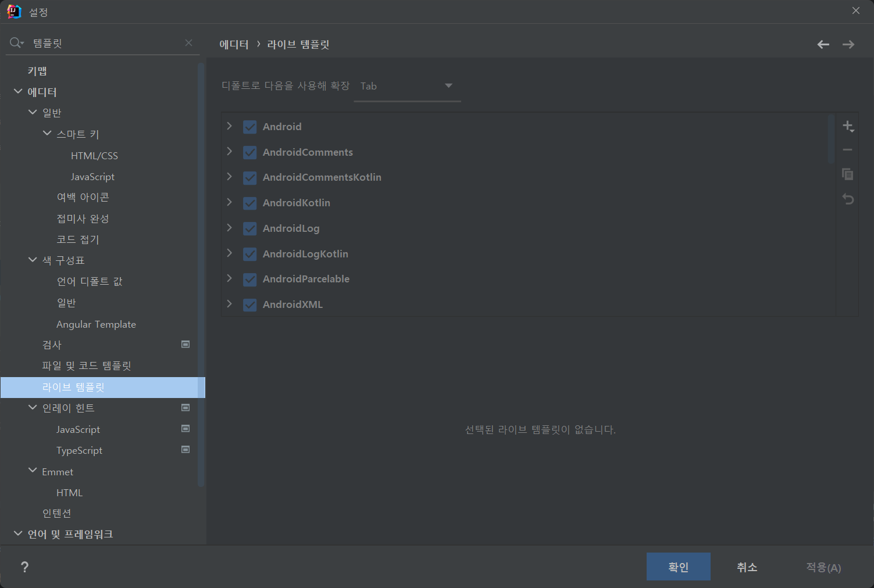Expand the AndroidLog group
Screen dimensions: 874x588
pos(229,228)
